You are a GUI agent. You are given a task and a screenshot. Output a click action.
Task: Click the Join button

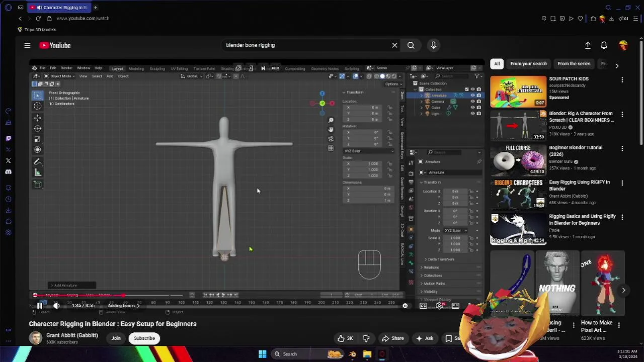coord(116,338)
